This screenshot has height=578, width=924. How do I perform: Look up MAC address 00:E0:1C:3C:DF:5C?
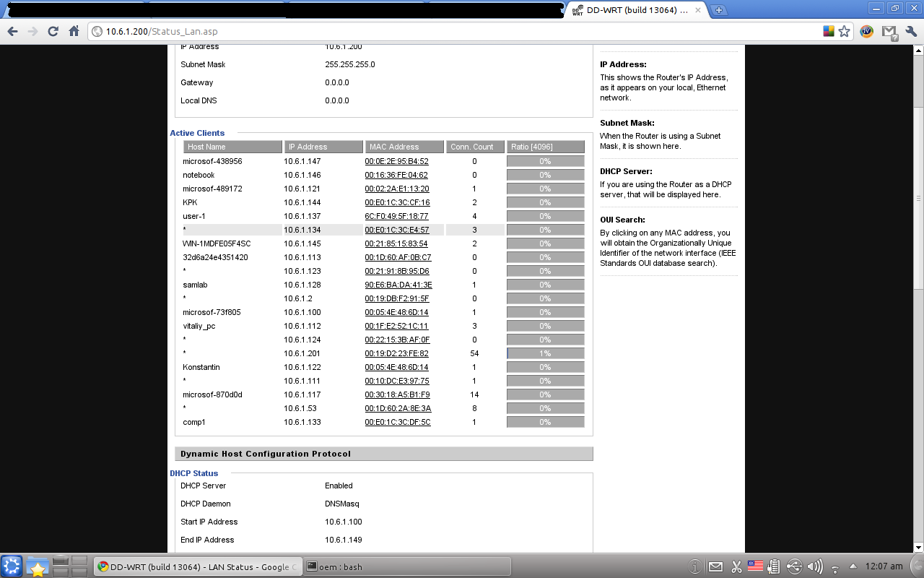click(398, 422)
